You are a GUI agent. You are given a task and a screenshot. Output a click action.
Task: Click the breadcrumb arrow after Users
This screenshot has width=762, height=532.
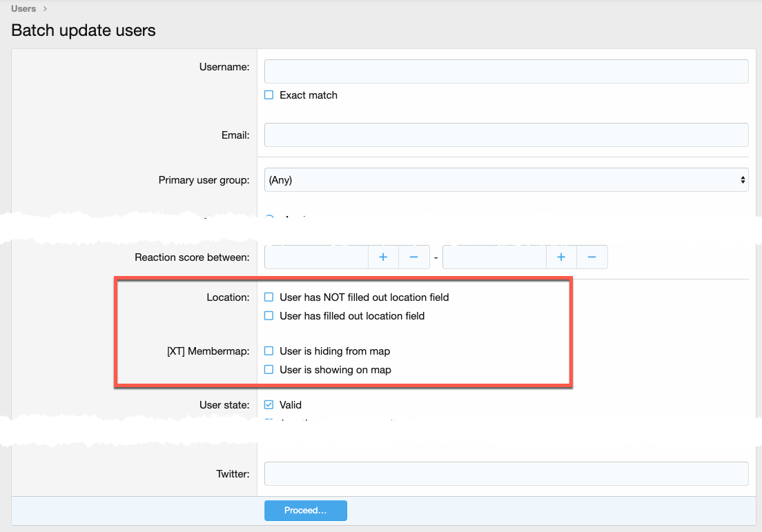(46, 9)
